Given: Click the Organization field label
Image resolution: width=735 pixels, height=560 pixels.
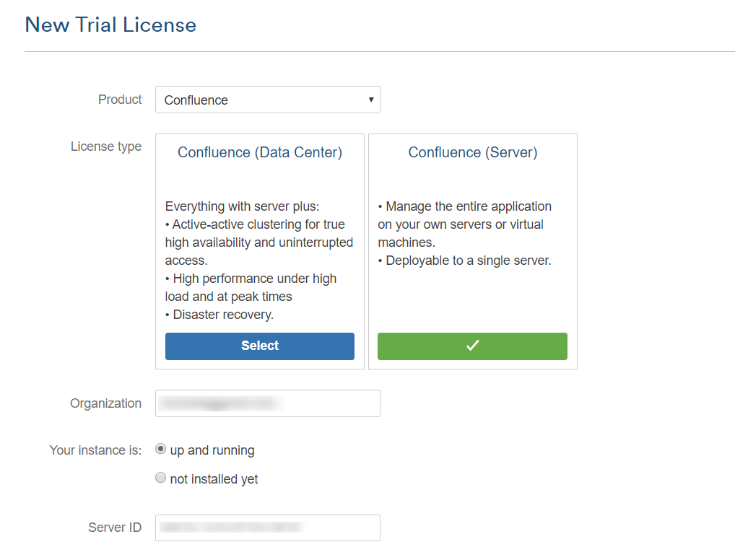Looking at the screenshot, I should click(105, 403).
